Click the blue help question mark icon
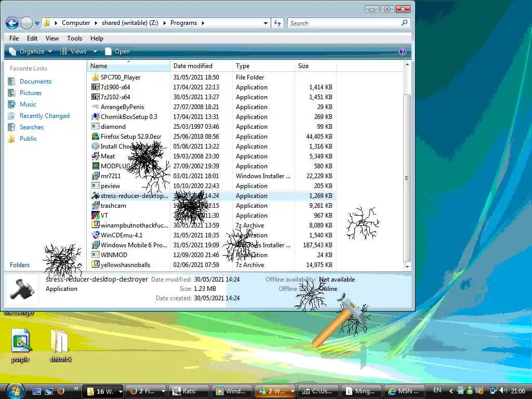This screenshot has height=399, width=532. pyautogui.click(x=403, y=51)
